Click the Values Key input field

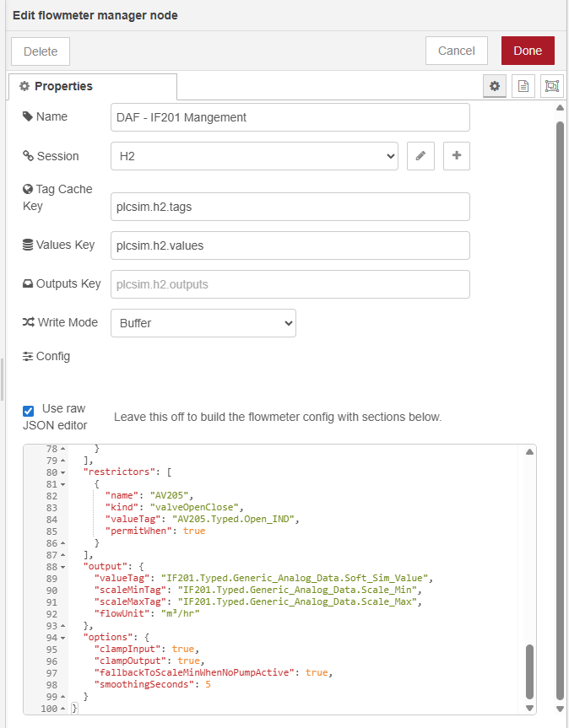(290, 245)
